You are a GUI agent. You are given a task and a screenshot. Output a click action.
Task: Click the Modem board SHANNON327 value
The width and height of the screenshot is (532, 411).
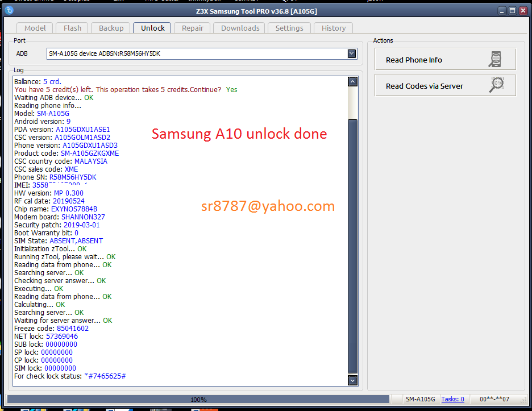(x=83, y=217)
